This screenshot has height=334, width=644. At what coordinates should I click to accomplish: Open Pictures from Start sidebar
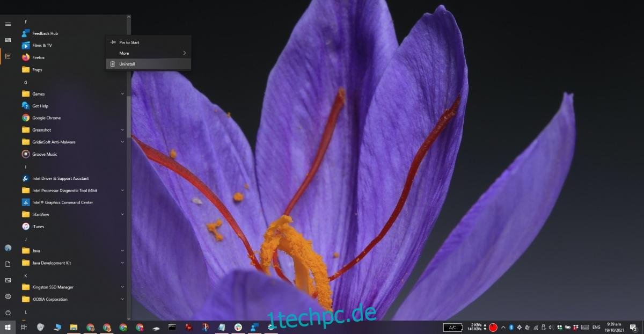point(8,280)
